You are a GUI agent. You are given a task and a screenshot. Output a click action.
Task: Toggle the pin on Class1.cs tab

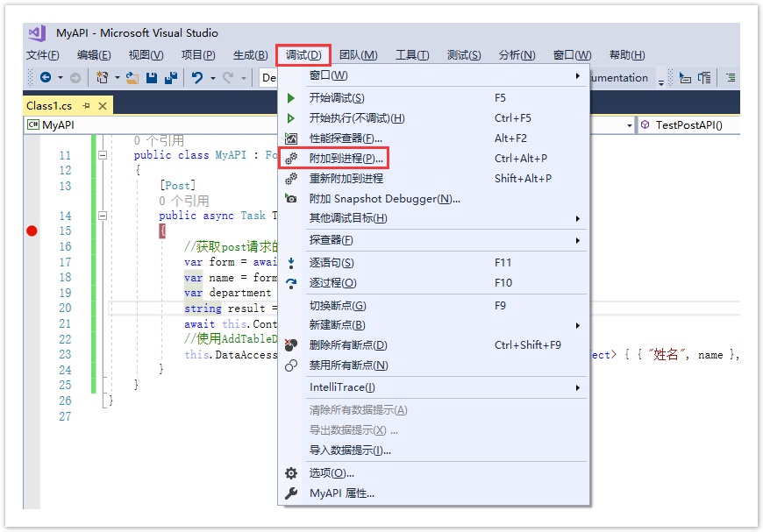(x=87, y=106)
